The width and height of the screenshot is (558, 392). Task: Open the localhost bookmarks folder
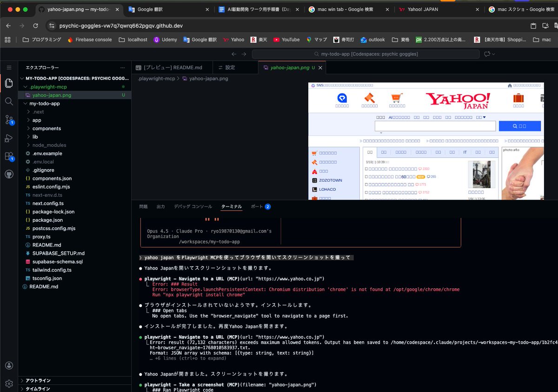click(x=133, y=40)
